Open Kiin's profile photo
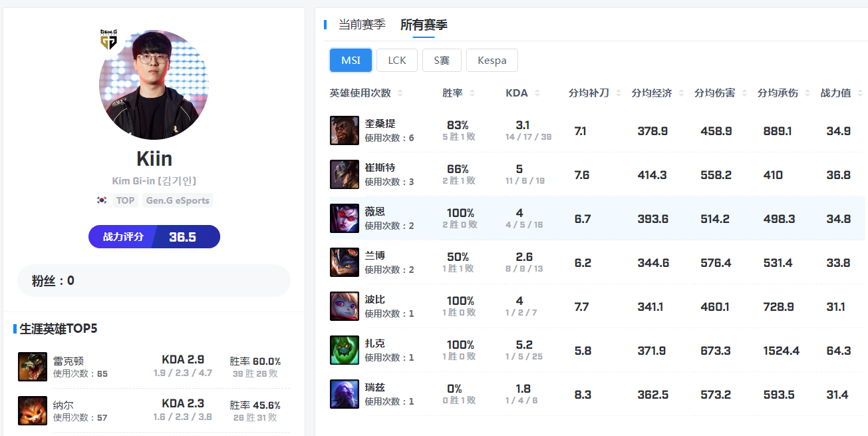Screen dimensions: 868x436 (154, 85)
